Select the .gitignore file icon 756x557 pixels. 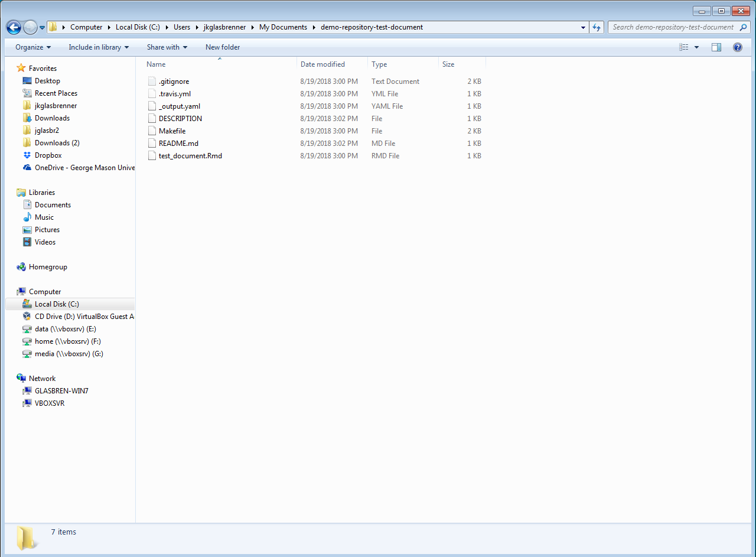click(152, 82)
